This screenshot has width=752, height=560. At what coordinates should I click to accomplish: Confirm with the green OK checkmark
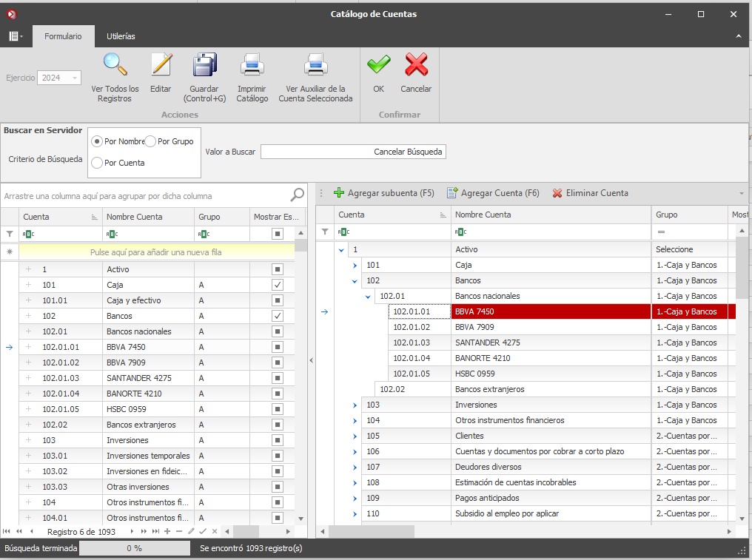[x=378, y=64]
